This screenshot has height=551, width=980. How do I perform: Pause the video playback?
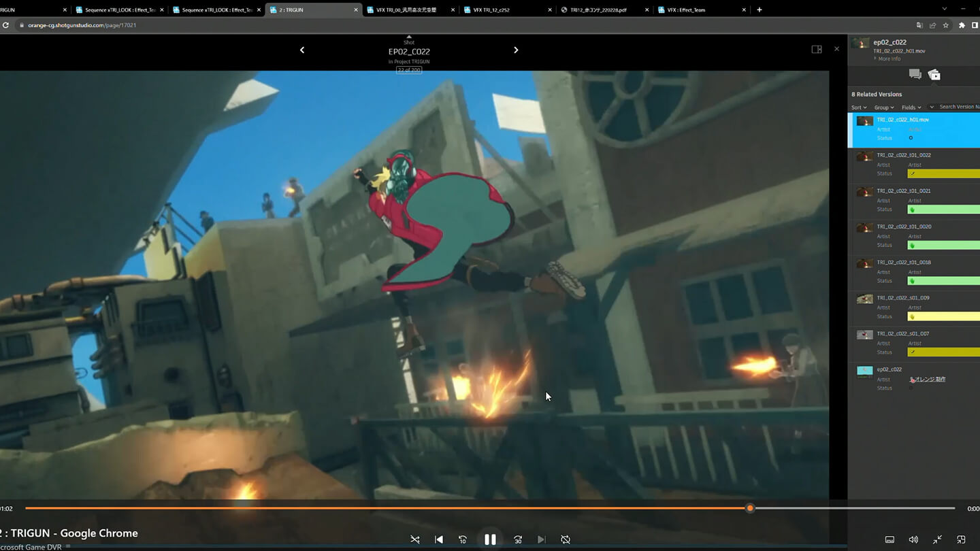coord(490,539)
